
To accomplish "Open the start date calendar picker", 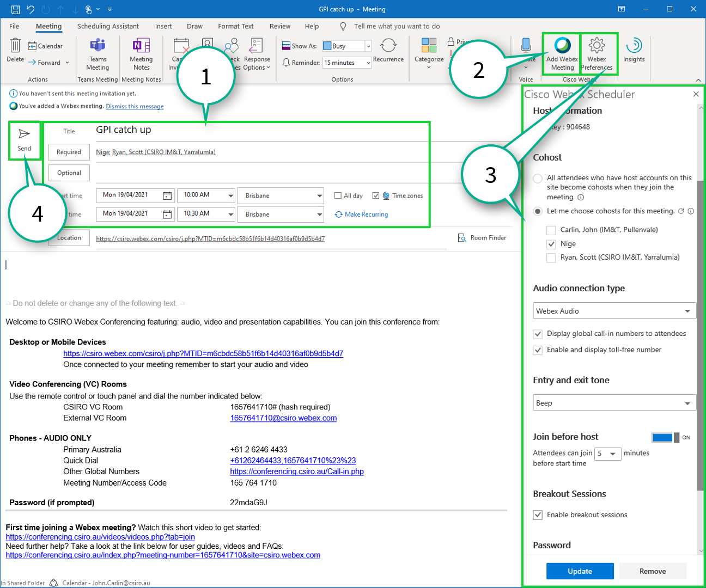I will tap(167, 195).
